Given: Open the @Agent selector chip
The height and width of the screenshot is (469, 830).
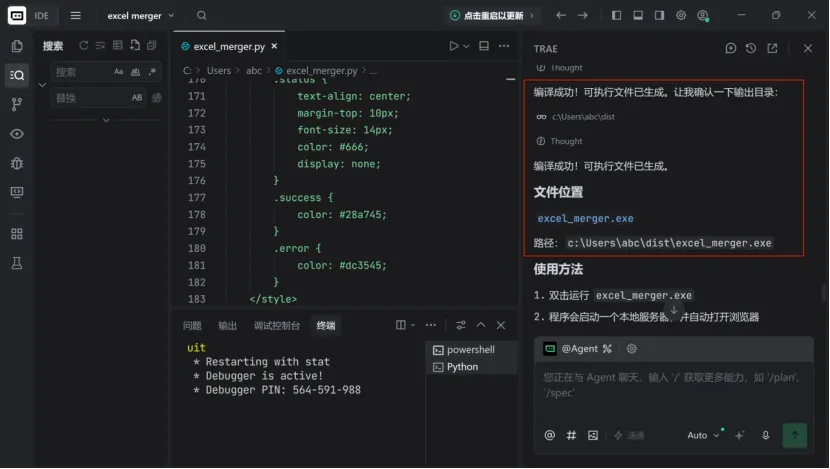Looking at the screenshot, I should pos(578,349).
